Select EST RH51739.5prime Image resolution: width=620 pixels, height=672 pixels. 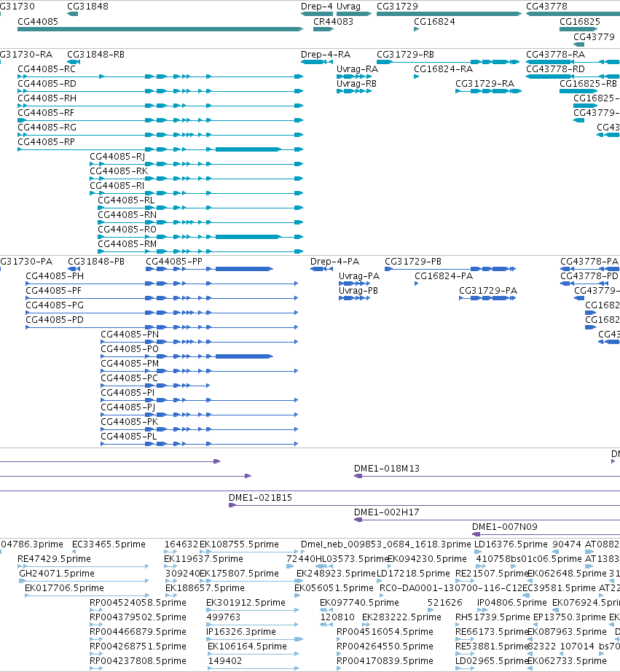click(x=493, y=617)
